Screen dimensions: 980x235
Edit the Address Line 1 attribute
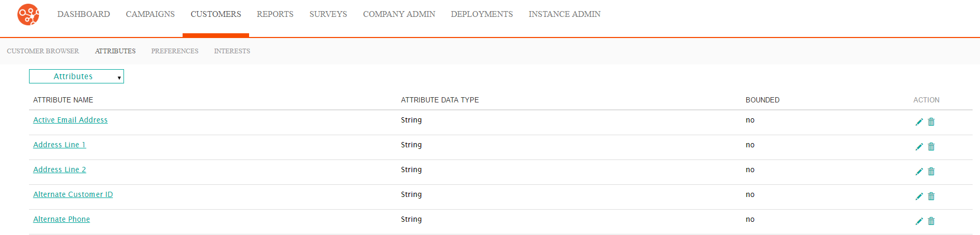pos(919,147)
